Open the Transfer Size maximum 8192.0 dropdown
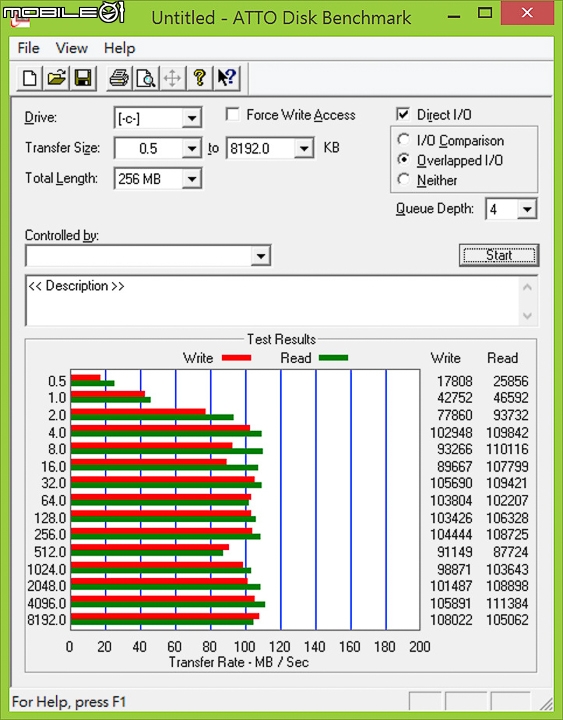This screenshot has height=720, width=563. pyautogui.click(x=304, y=148)
